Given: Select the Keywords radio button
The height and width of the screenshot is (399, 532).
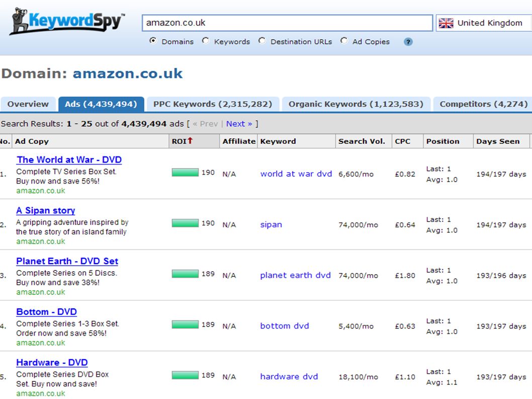Looking at the screenshot, I should pyautogui.click(x=206, y=41).
